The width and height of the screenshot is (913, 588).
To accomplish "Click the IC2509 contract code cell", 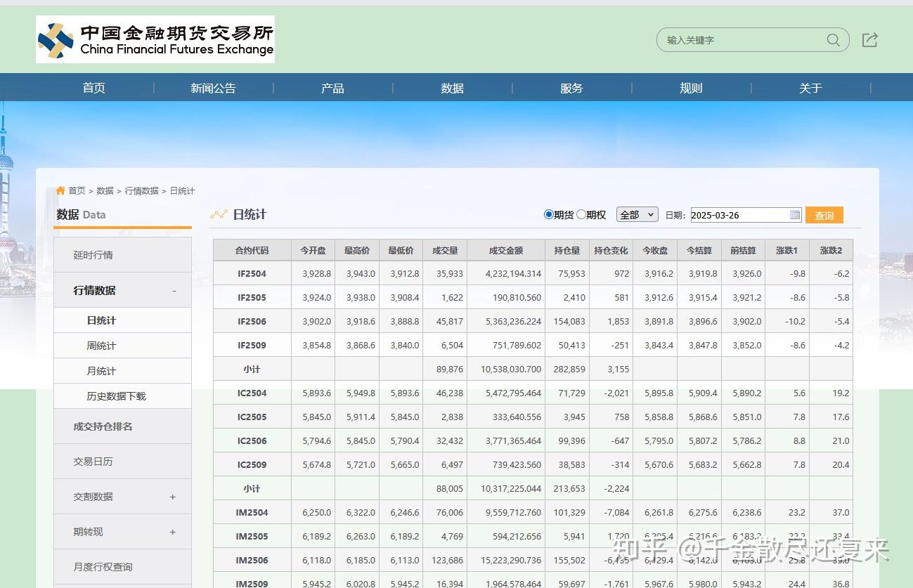I will (x=252, y=465).
